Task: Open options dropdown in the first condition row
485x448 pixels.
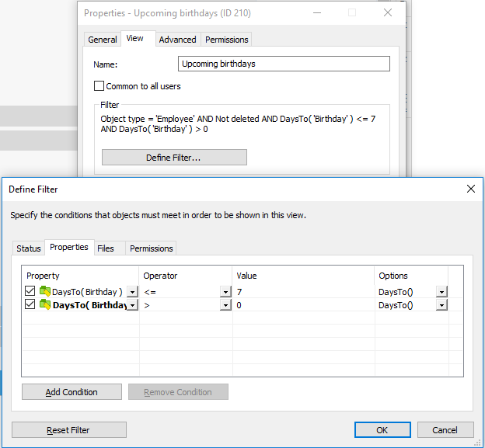Action: point(441,292)
